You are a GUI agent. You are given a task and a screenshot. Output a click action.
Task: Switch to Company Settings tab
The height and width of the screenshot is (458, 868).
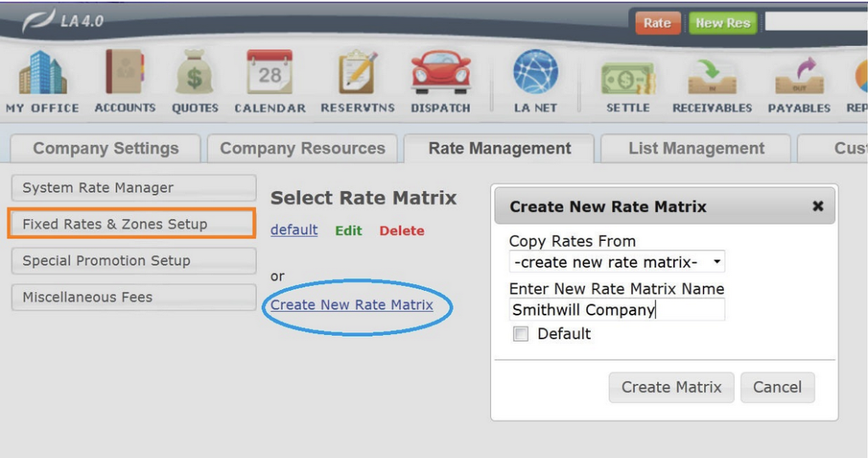point(106,148)
